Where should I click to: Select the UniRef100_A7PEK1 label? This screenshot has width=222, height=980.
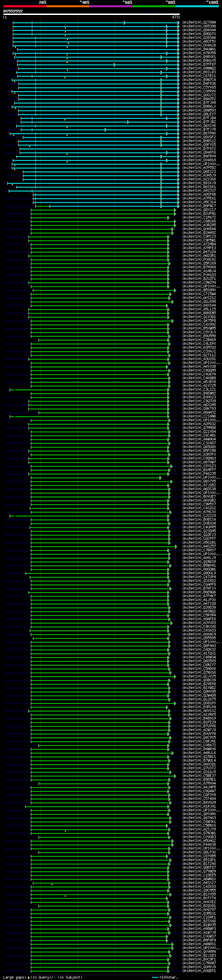pos(199,198)
